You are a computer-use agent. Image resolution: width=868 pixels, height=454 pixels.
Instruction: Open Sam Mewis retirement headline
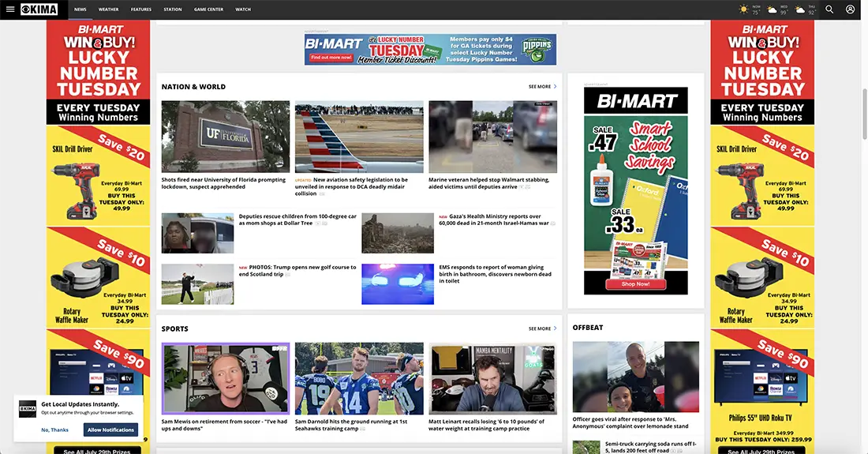click(x=224, y=425)
